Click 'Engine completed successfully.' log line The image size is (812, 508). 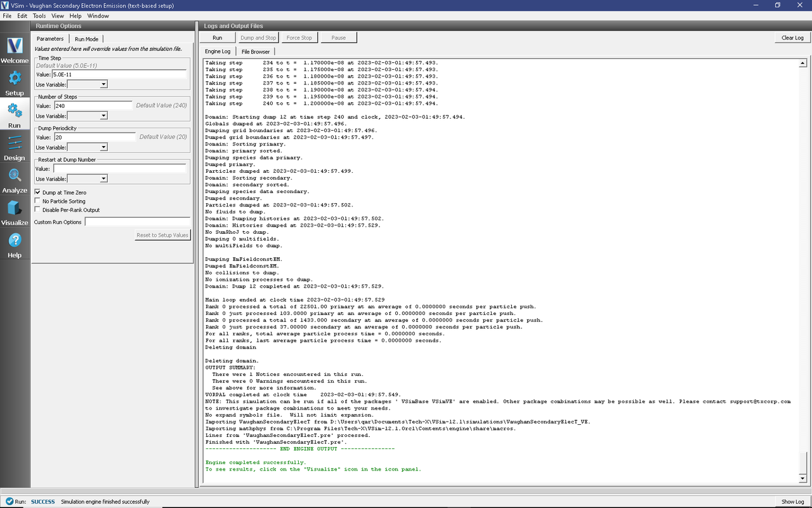click(x=256, y=462)
